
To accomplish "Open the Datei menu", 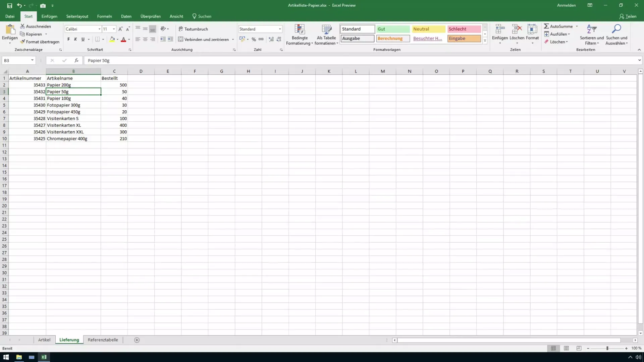I will 10,16.
